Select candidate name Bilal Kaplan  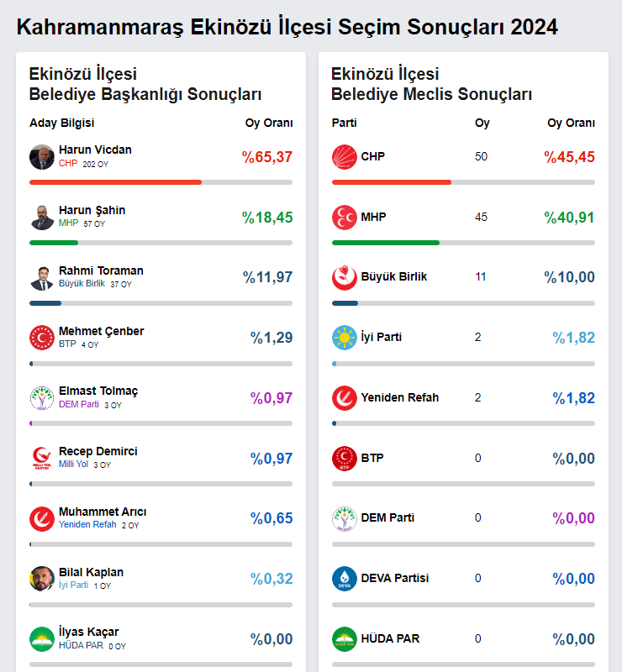tap(91, 572)
